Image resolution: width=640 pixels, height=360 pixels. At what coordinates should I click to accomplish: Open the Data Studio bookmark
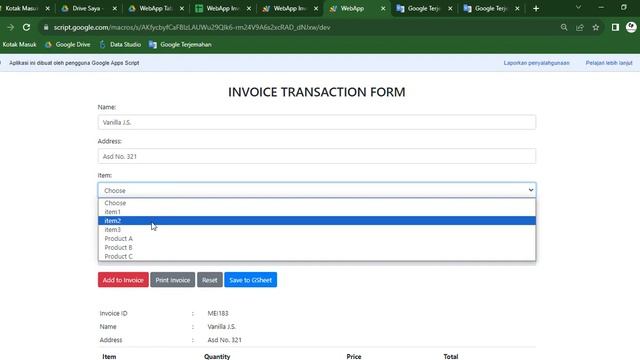(120, 44)
